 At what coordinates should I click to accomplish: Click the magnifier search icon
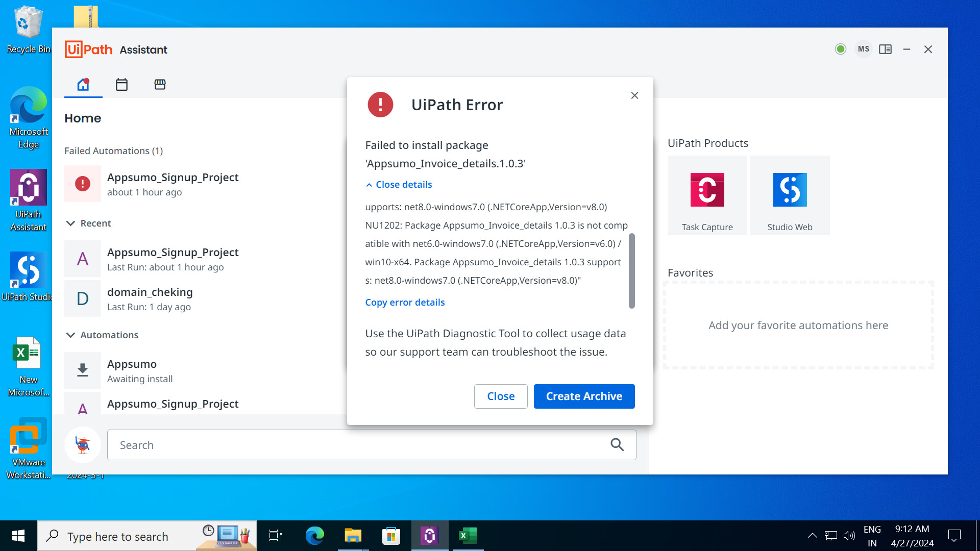pyautogui.click(x=617, y=445)
